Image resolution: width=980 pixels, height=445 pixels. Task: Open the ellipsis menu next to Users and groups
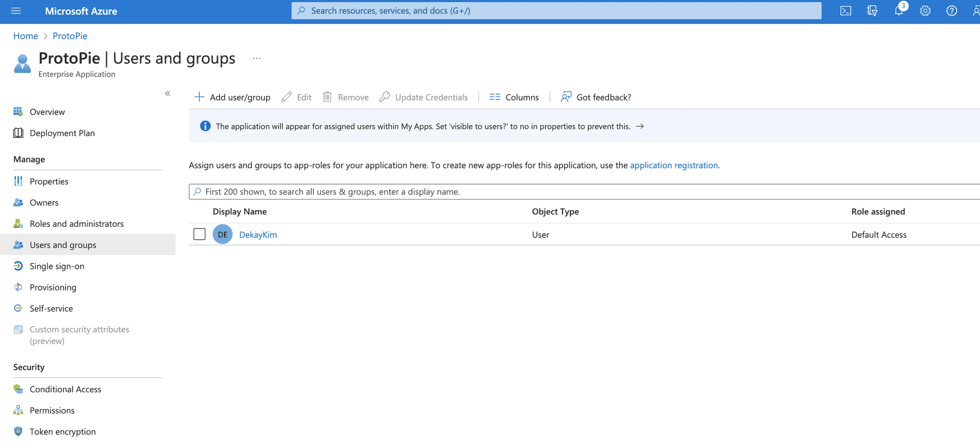[x=256, y=58]
